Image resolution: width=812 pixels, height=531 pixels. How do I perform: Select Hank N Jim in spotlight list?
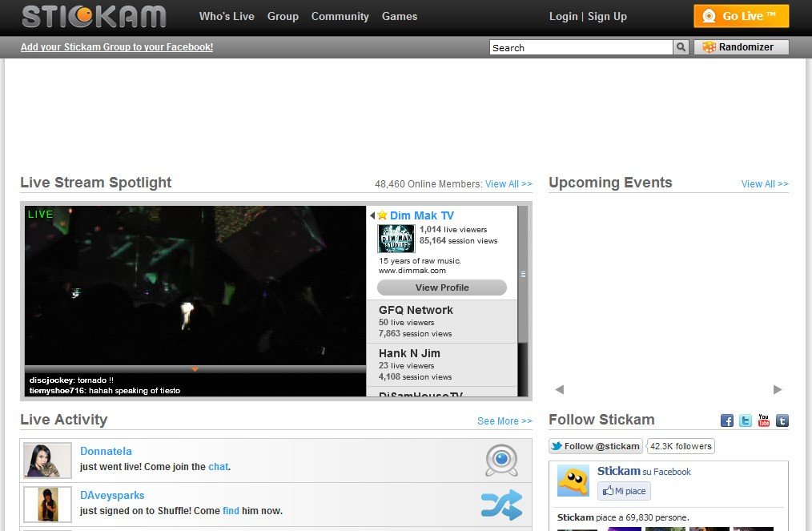click(x=442, y=364)
